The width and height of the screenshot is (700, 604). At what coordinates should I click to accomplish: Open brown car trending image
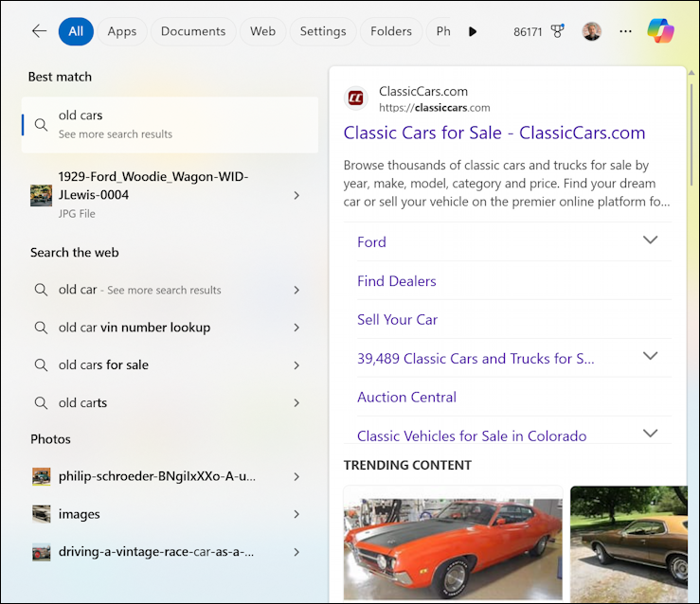click(x=629, y=544)
